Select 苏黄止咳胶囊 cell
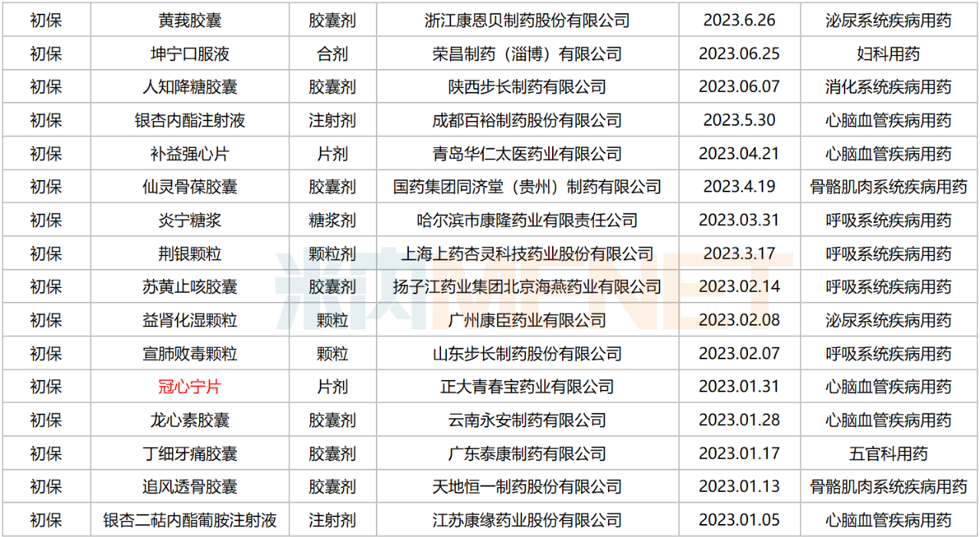The width and height of the screenshot is (980, 537). click(190, 287)
